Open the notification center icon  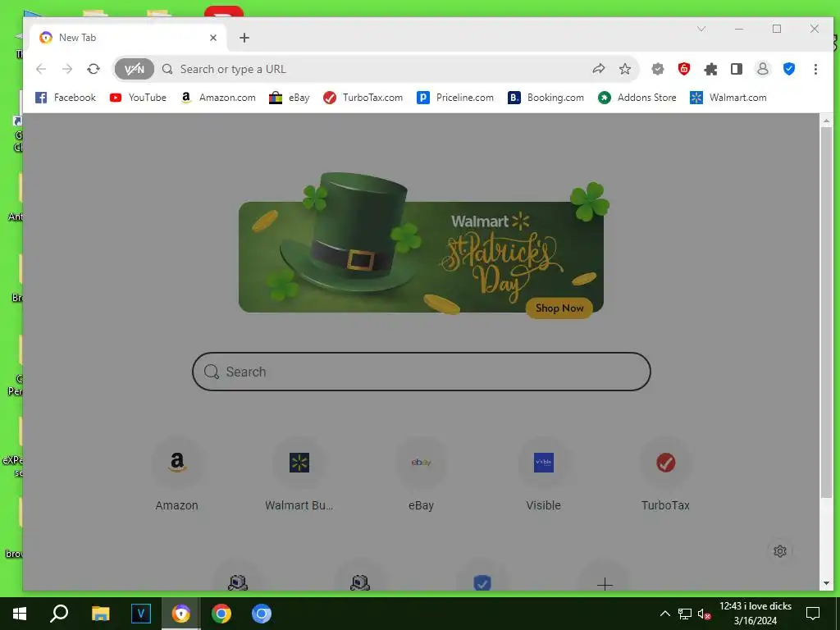(x=813, y=614)
